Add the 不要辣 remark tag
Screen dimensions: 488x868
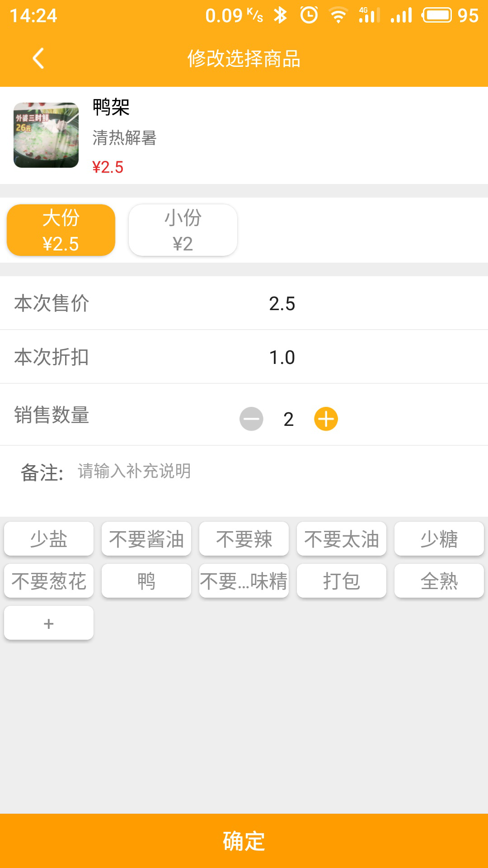click(x=244, y=539)
